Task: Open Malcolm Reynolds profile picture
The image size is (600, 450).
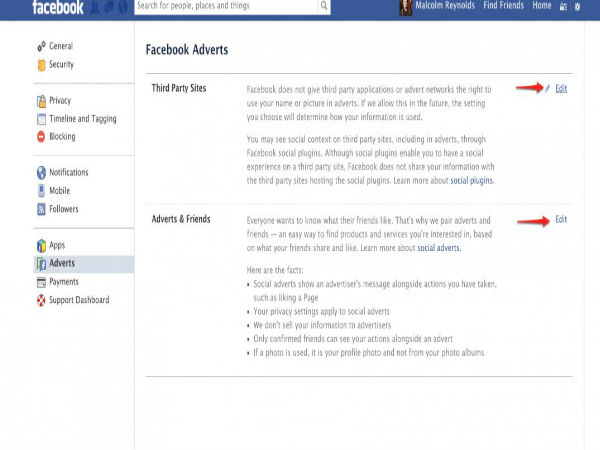Action: [x=406, y=7]
